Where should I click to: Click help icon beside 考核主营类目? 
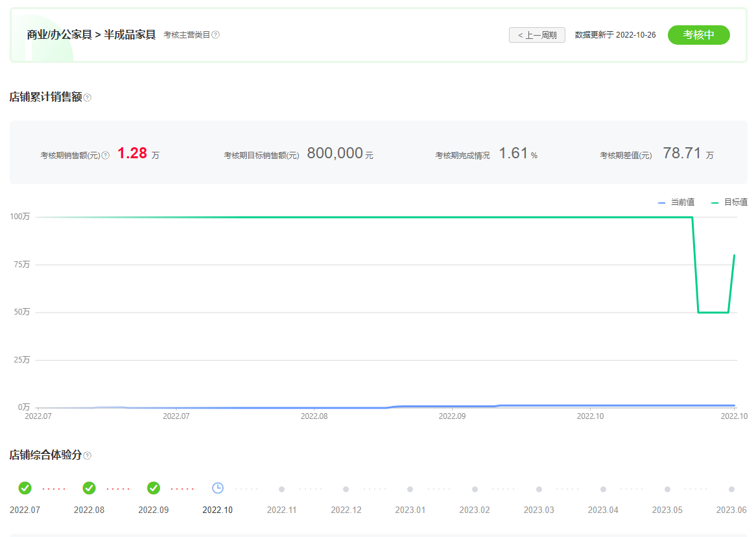point(215,35)
